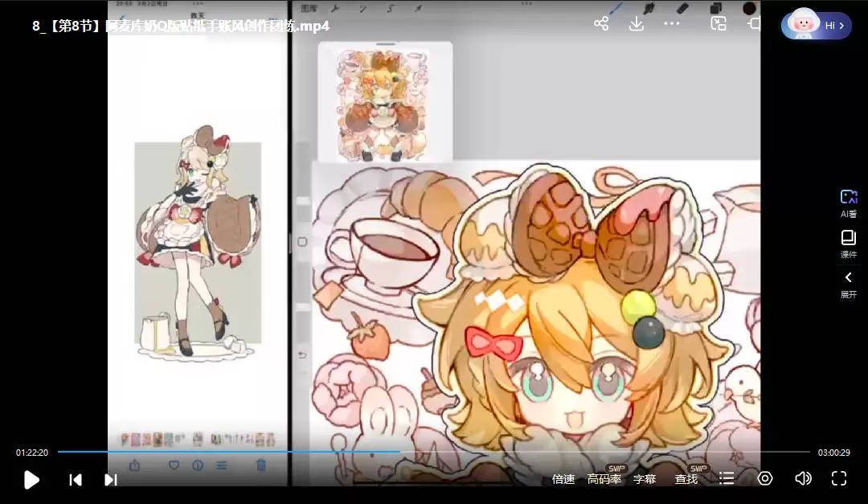The width and height of the screenshot is (868, 504).
Task: Tap the Procreate undo arrow on sidebar
Action: (302, 355)
